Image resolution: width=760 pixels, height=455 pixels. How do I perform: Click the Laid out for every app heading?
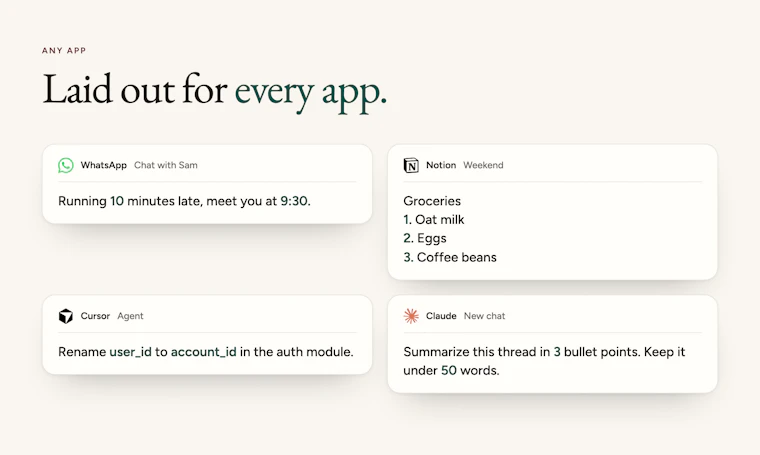215,91
